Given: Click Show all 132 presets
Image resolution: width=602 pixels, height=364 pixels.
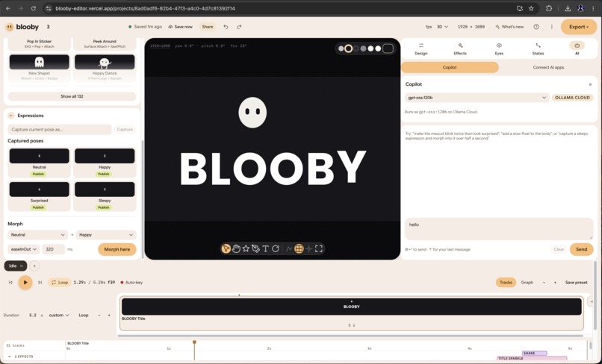Looking at the screenshot, I should tap(72, 96).
